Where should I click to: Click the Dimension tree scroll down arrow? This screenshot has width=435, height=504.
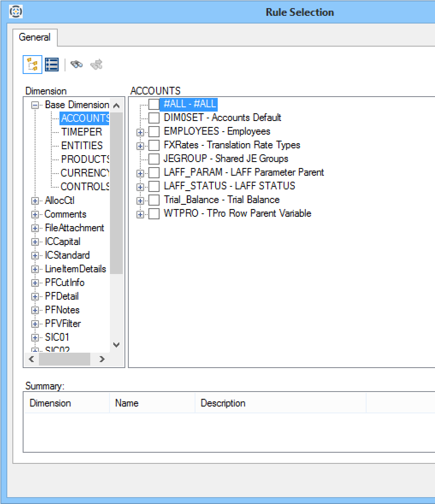pyautogui.click(x=116, y=345)
